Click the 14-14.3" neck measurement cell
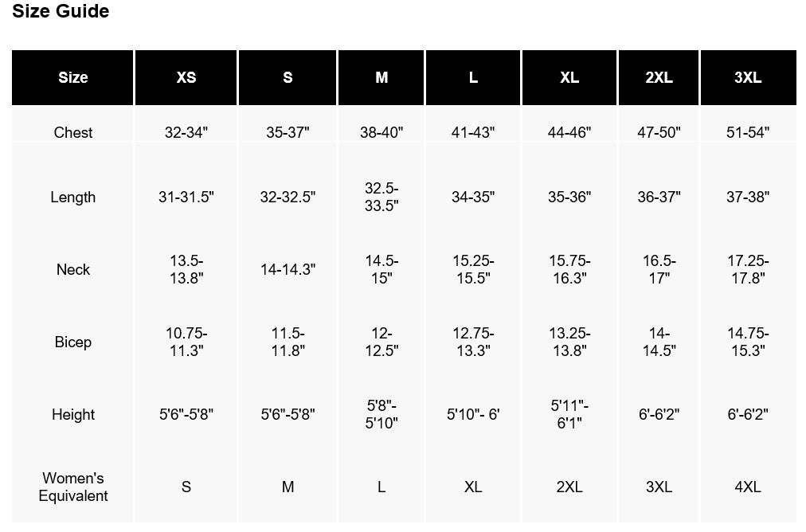806x532 pixels. click(x=288, y=270)
